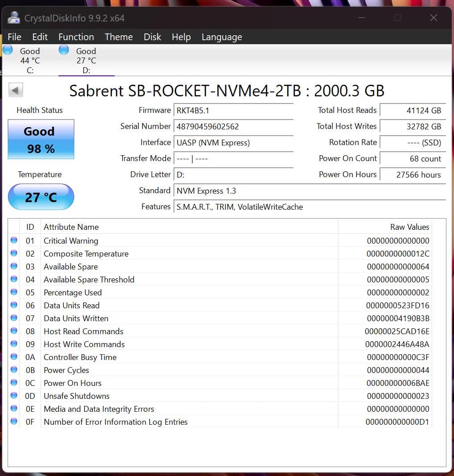
Task: Click status dot for Available Spare row
Action: [x=14, y=266]
